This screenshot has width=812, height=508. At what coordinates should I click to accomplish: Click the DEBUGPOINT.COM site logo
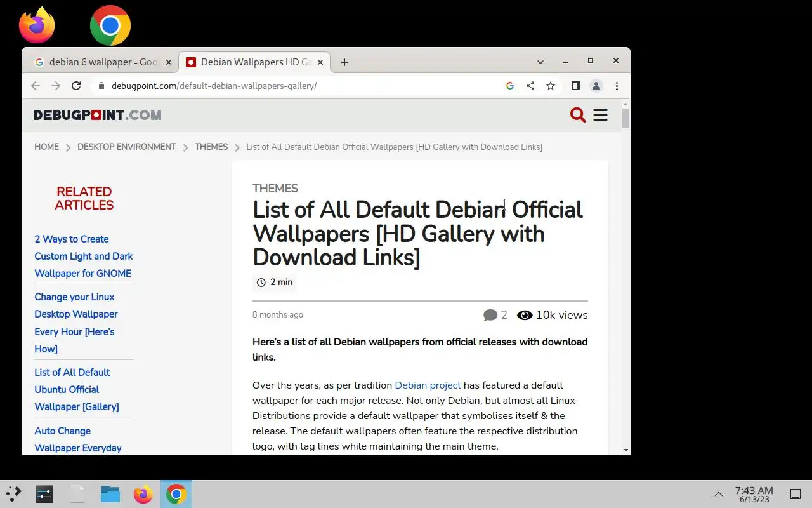click(98, 115)
